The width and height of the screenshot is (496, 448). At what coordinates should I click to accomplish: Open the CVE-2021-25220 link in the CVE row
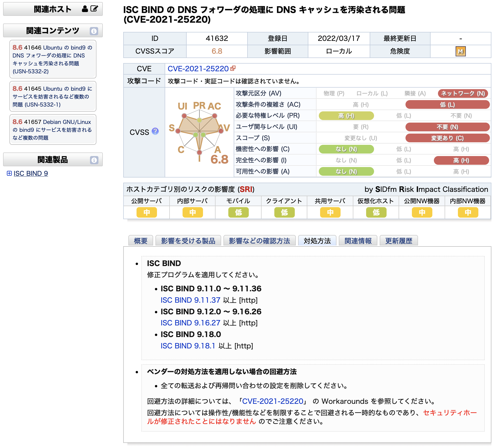click(x=198, y=68)
